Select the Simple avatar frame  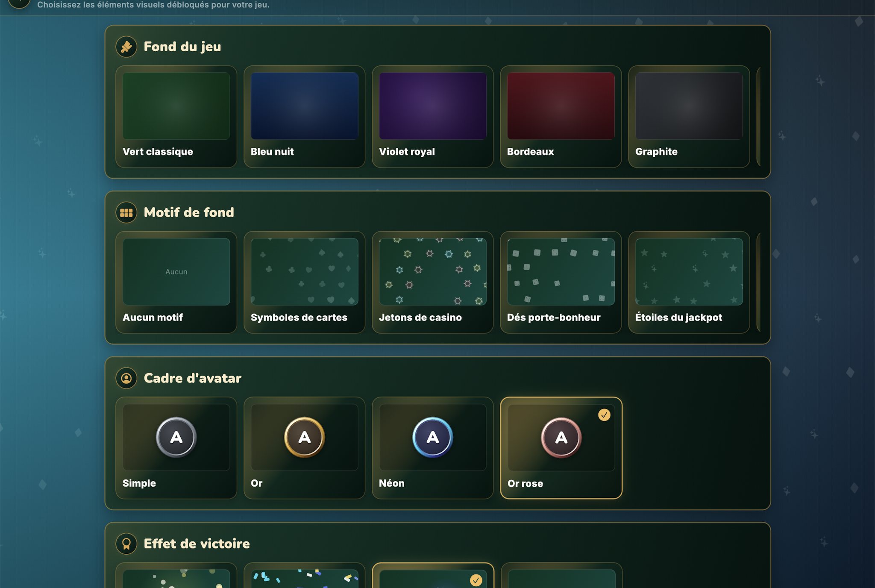point(176,448)
